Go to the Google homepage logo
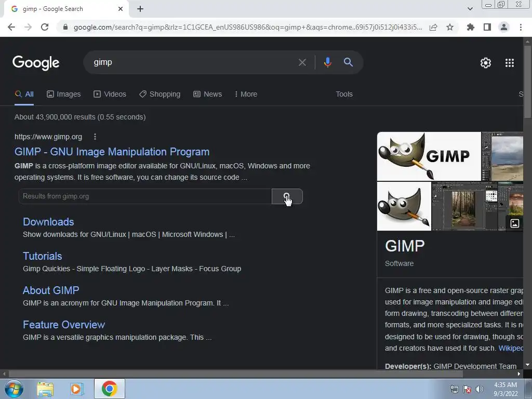This screenshot has width=532, height=399. [x=36, y=63]
